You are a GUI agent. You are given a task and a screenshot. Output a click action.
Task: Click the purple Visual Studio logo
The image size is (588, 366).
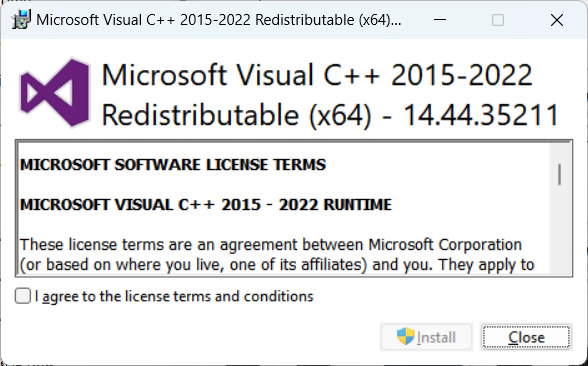coord(55,93)
